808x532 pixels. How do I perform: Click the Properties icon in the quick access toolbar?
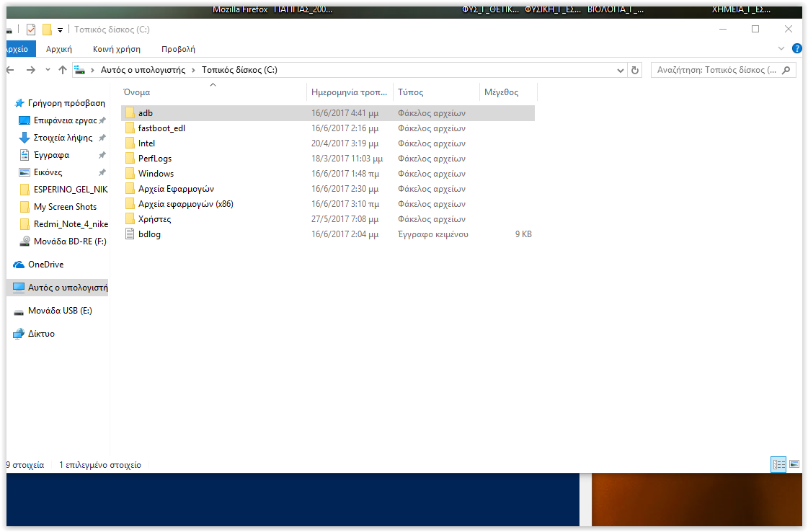[x=31, y=30]
